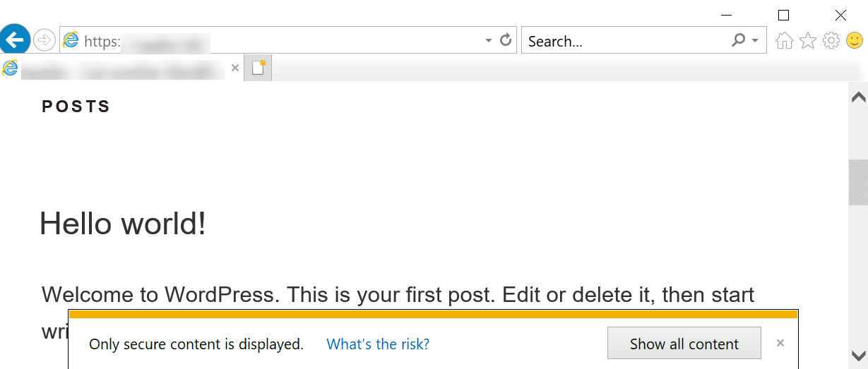
Task: Click the vertical scrollbar thumb
Action: [x=858, y=182]
